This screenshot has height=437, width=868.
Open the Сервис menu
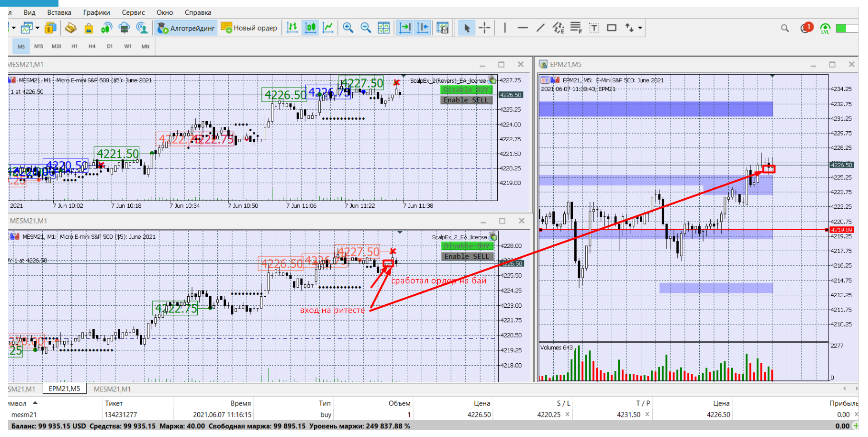133,13
